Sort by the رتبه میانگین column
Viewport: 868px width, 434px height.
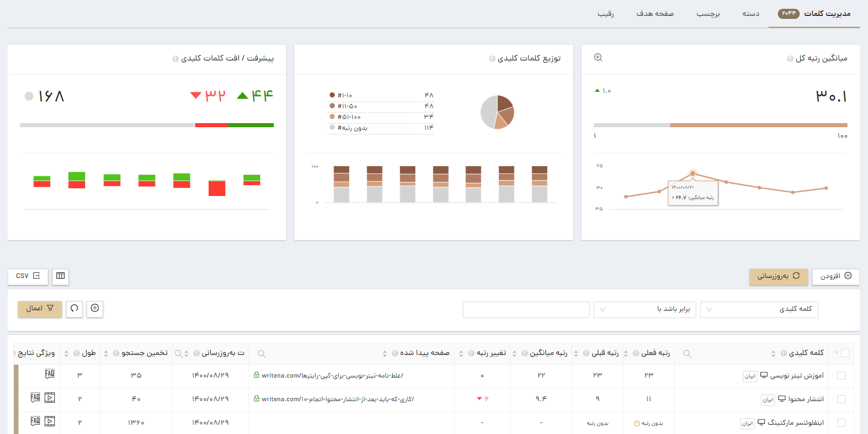514,353
